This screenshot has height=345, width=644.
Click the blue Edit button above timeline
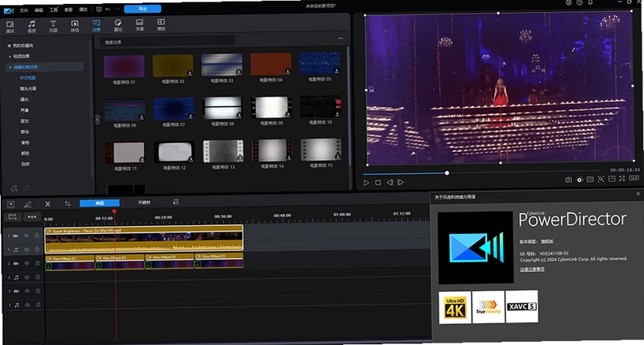pyautogui.click(x=99, y=203)
